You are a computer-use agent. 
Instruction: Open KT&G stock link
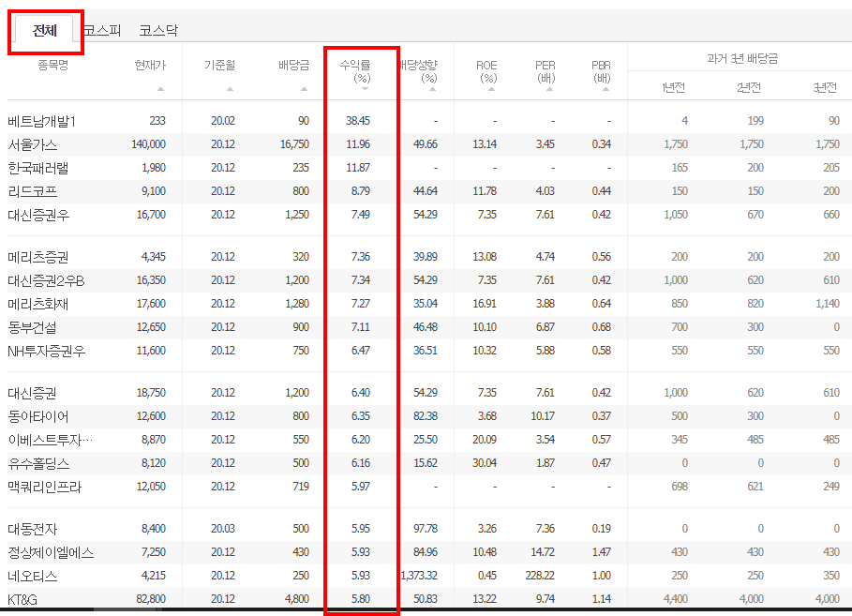click(22, 600)
